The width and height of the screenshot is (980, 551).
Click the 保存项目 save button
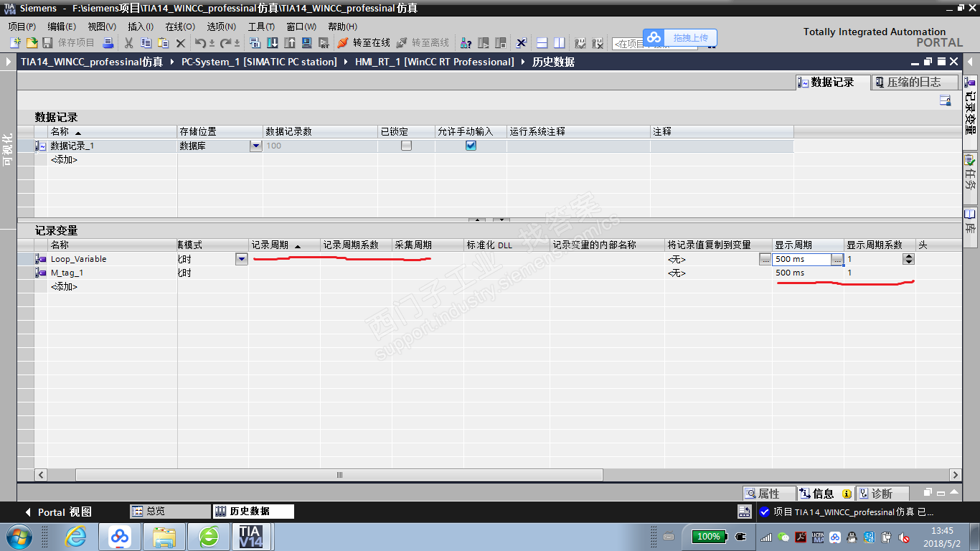[69, 43]
